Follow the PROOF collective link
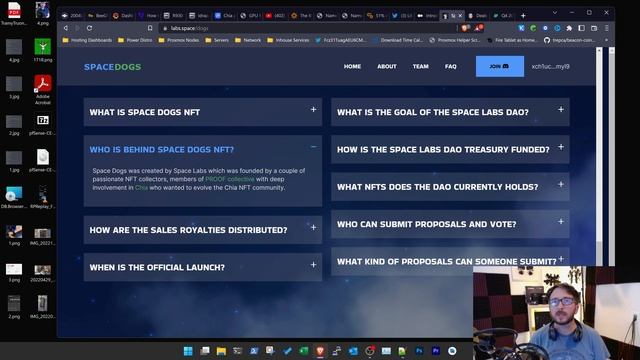 (x=230, y=179)
